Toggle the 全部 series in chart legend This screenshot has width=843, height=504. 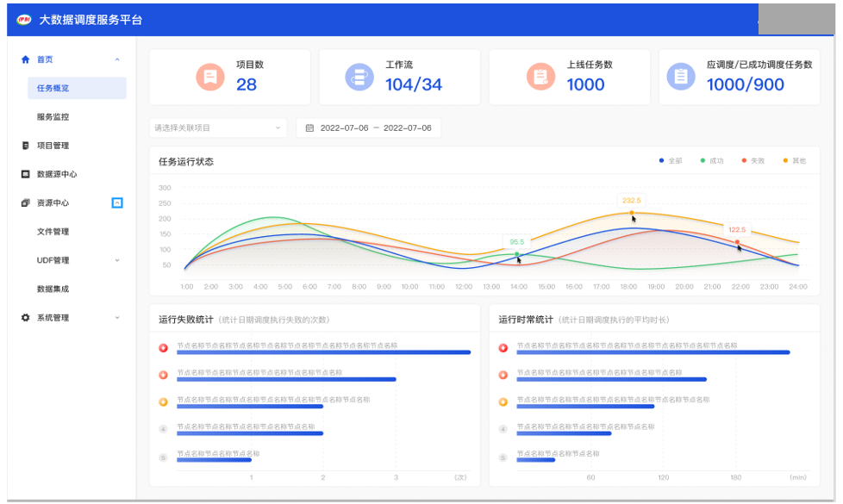(x=670, y=161)
